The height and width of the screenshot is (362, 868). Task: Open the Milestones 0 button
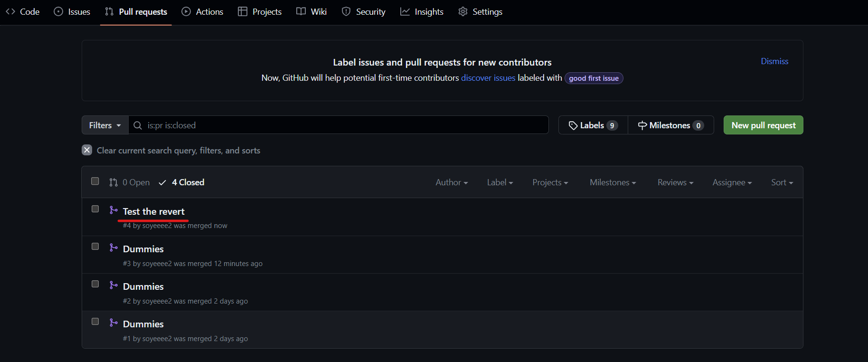pos(671,125)
